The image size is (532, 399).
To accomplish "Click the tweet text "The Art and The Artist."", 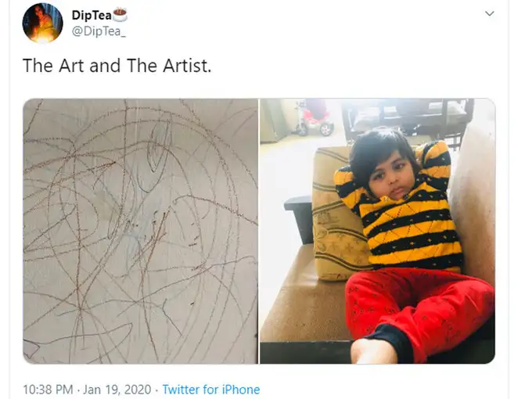I will tap(117, 66).
